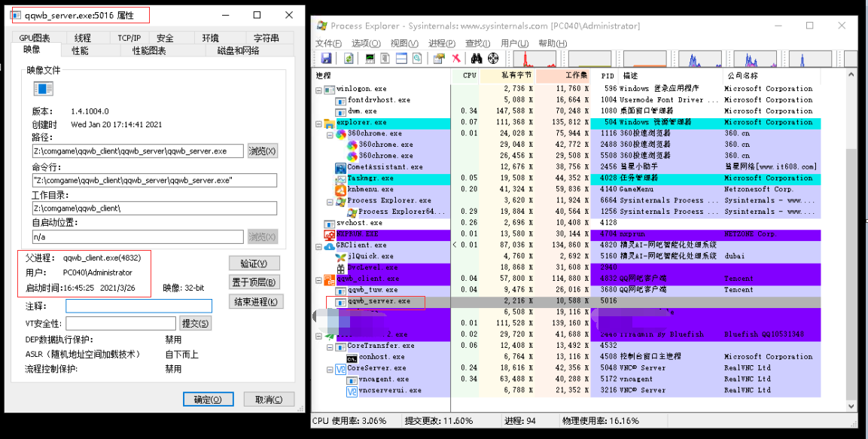This screenshot has width=868, height=439.
Task: Open the 视图(V) menu
Action: 404,43
